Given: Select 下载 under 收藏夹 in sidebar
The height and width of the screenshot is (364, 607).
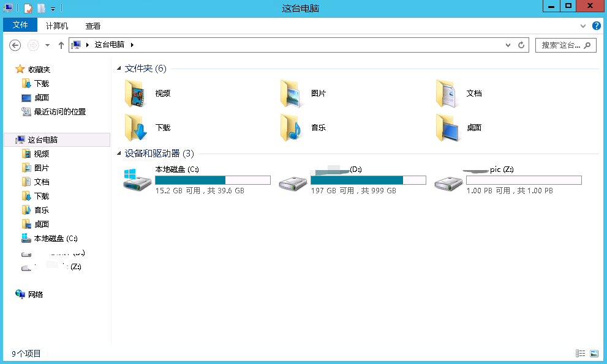Looking at the screenshot, I should (36, 84).
